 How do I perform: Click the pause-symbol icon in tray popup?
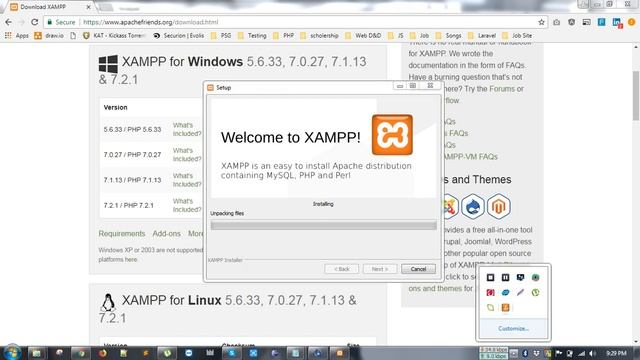(x=505, y=278)
